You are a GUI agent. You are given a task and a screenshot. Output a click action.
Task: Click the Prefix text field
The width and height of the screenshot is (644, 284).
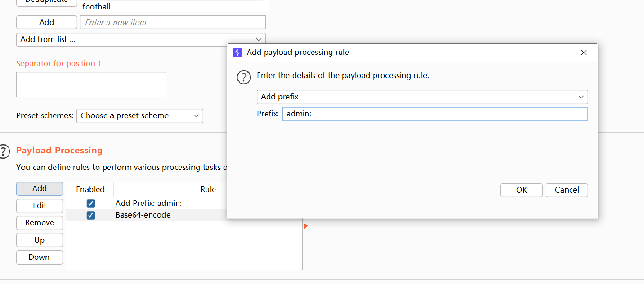click(435, 114)
